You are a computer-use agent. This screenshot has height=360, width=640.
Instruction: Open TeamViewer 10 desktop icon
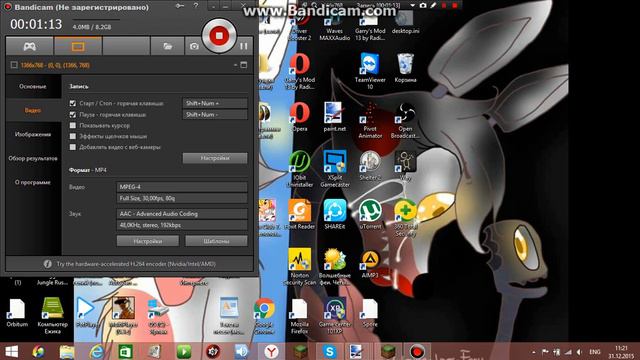tap(370, 71)
